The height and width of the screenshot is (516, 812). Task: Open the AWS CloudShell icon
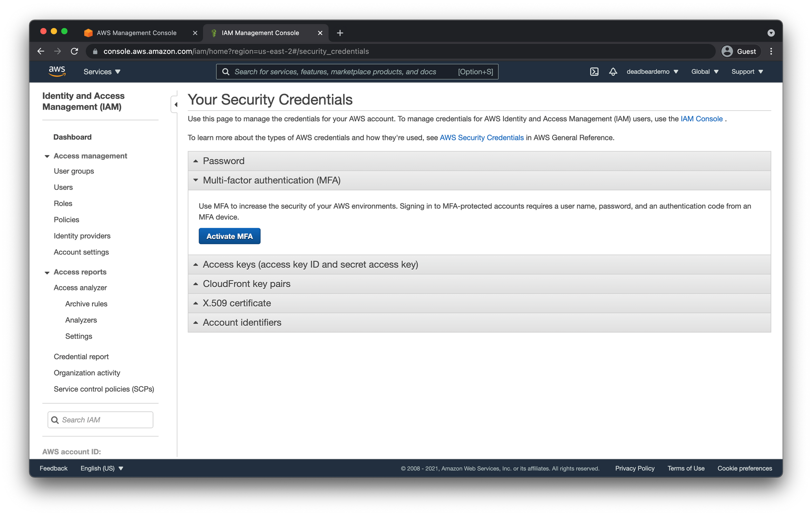coord(594,72)
